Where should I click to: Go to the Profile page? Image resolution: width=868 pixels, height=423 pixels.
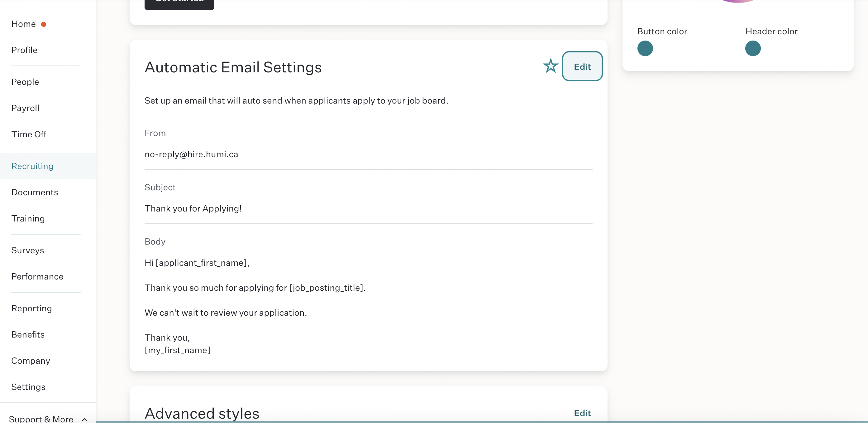click(x=24, y=50)
